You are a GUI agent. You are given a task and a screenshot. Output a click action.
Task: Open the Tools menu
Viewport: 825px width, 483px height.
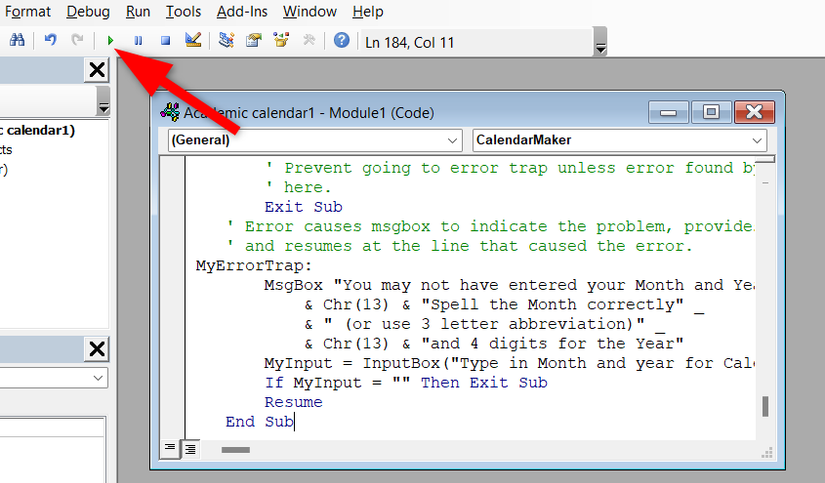click(x=183, y=12)
